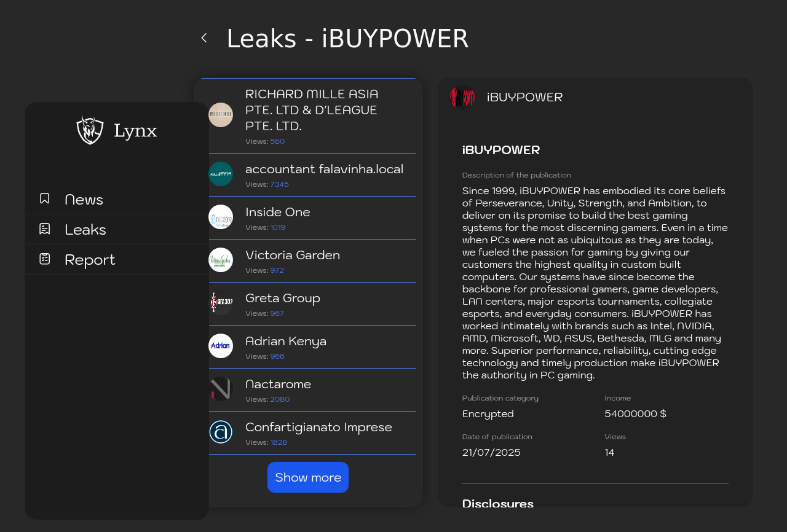Click the Confartigianato Imprese logo thumbnail
The height and width of the screenshot is (532, 787).
pyautogui.click(x=221, y=432)
